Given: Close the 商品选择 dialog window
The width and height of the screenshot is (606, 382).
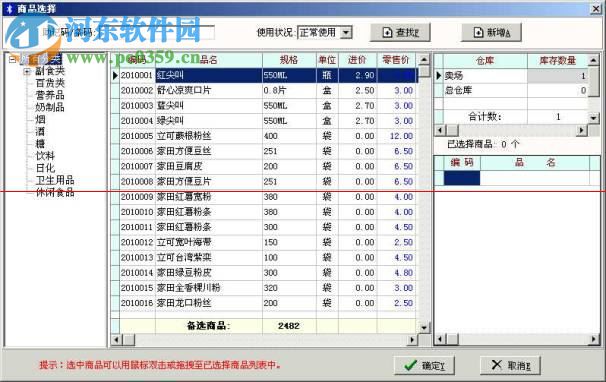Looking at the screenshot, I should pos(596,9).
